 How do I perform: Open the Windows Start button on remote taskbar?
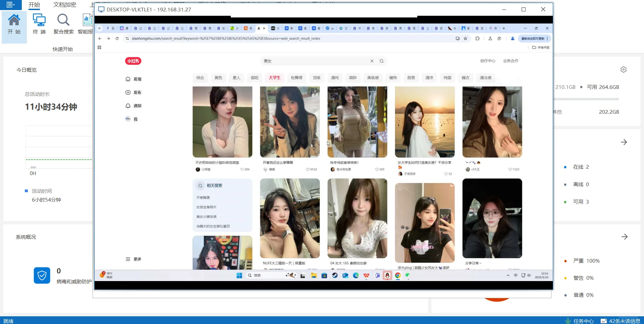tap(239, 275)
